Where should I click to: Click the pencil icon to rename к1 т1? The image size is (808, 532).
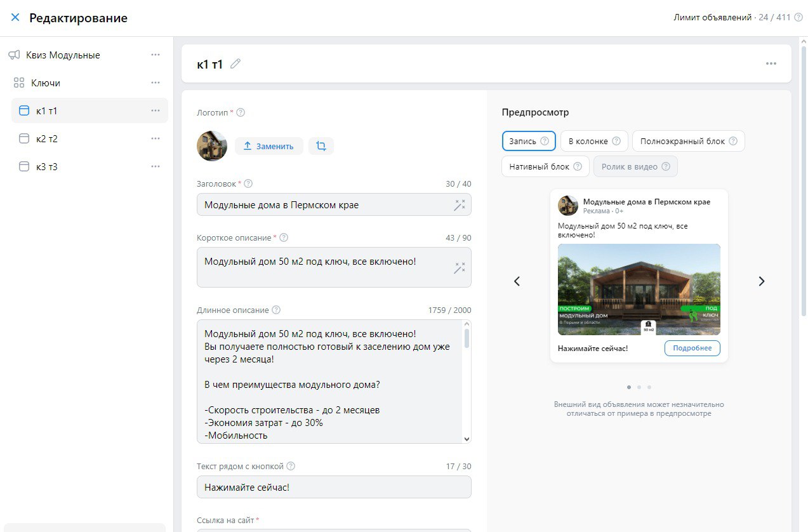[235, 63]
